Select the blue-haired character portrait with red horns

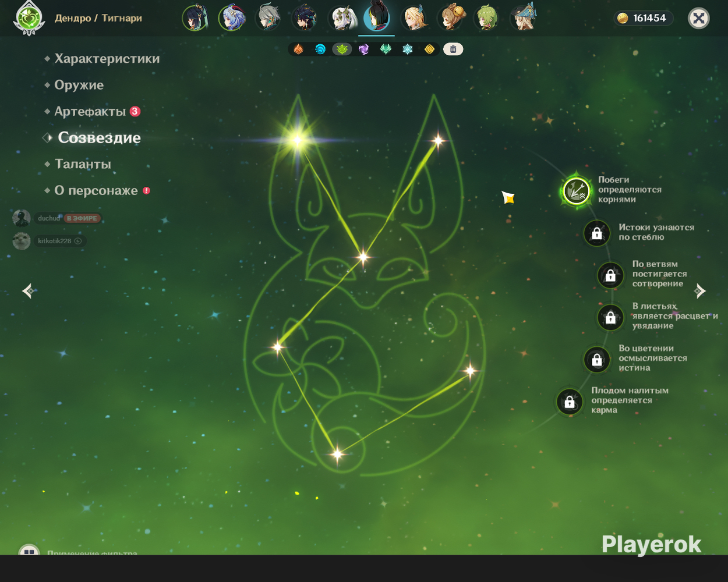(x=232, y=18)
